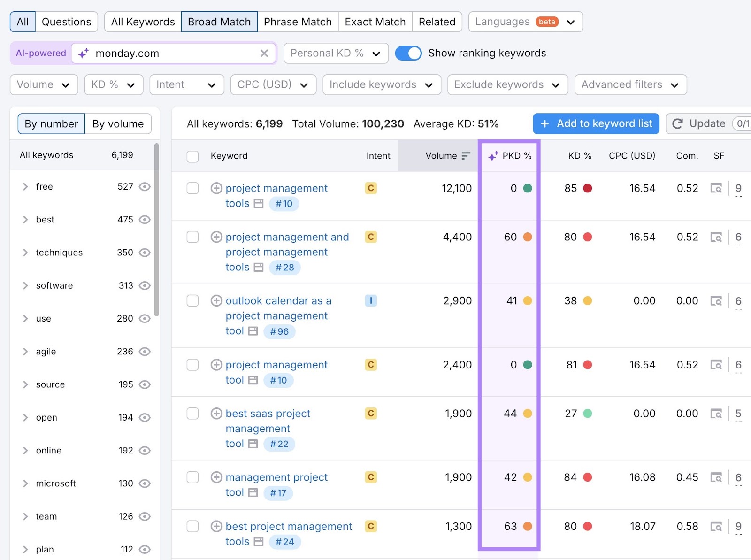Open 'management project tool' keyword link

point(276,485)
